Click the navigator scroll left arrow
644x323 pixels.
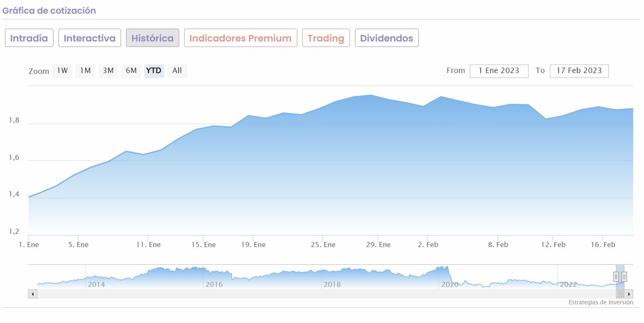coord(32,294)
